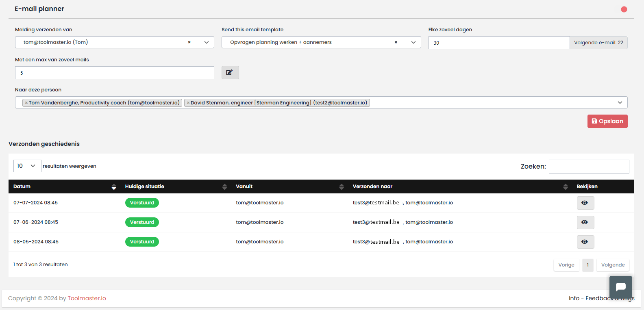Viewport: 644px width, 310px height.
Task: Click the '1 tot 3 van 3 resultaten' text
Action: tap(41, 264)
